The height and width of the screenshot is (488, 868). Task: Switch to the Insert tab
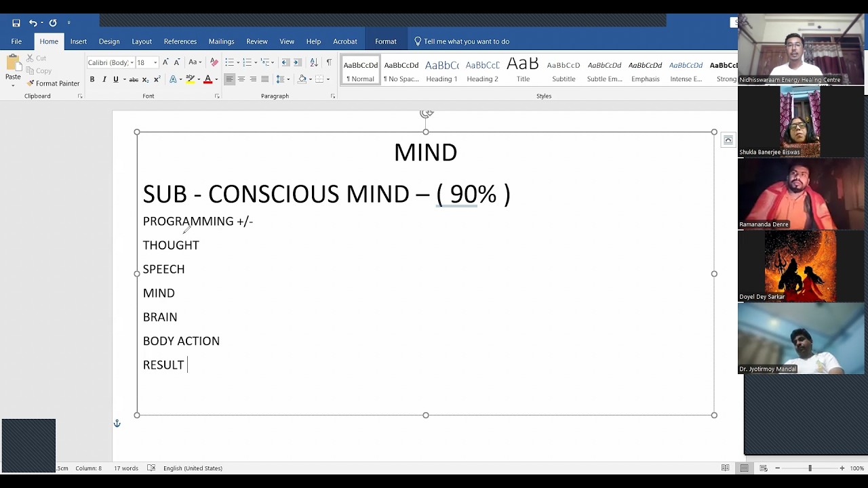(x=79, y=41)
